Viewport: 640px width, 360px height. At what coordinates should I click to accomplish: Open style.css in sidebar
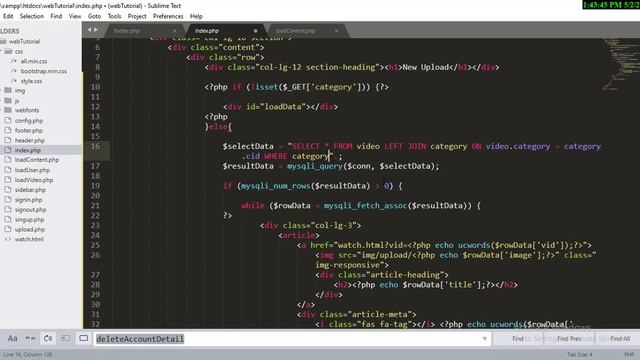click(31, 81)
